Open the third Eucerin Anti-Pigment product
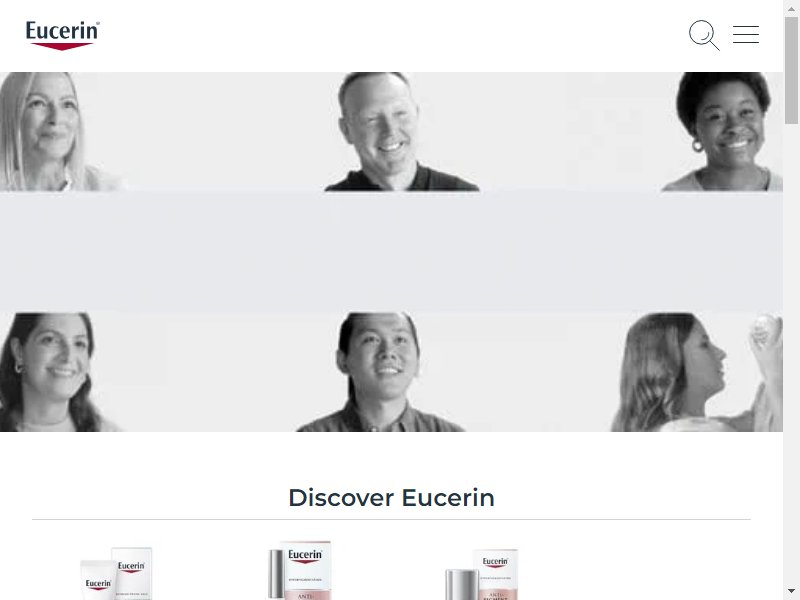 (482, 574)
